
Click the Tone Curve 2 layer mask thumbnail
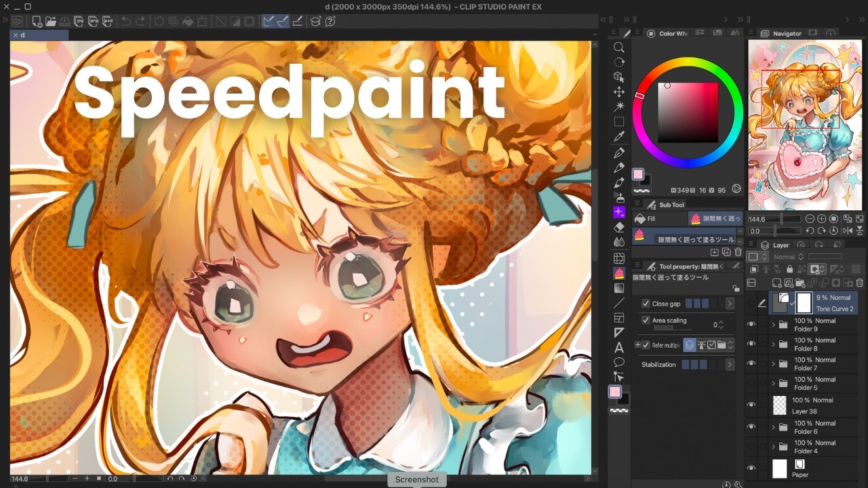point(804,303)
